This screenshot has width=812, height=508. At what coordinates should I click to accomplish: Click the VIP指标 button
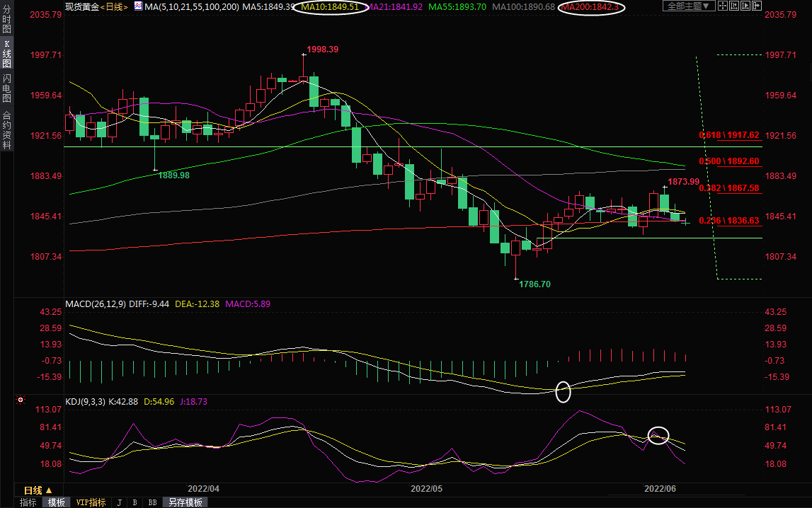tap(91, 502)
